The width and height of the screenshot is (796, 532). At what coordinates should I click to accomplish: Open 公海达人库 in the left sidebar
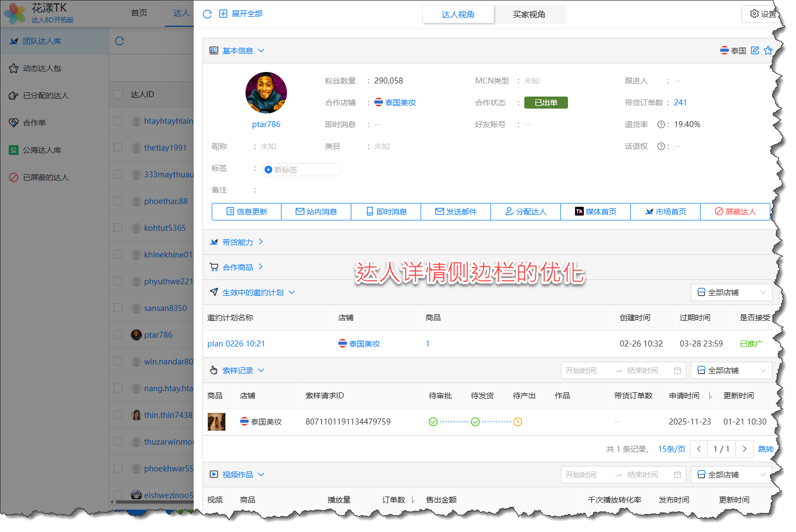[x=42, y=150]
